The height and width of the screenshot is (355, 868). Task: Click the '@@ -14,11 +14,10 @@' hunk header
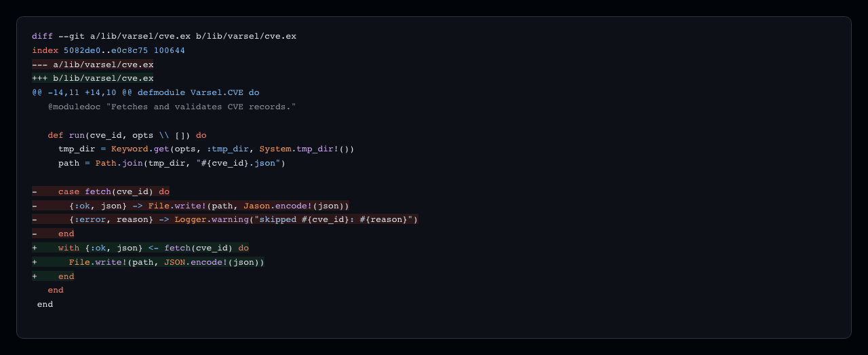tap(146, 92)
